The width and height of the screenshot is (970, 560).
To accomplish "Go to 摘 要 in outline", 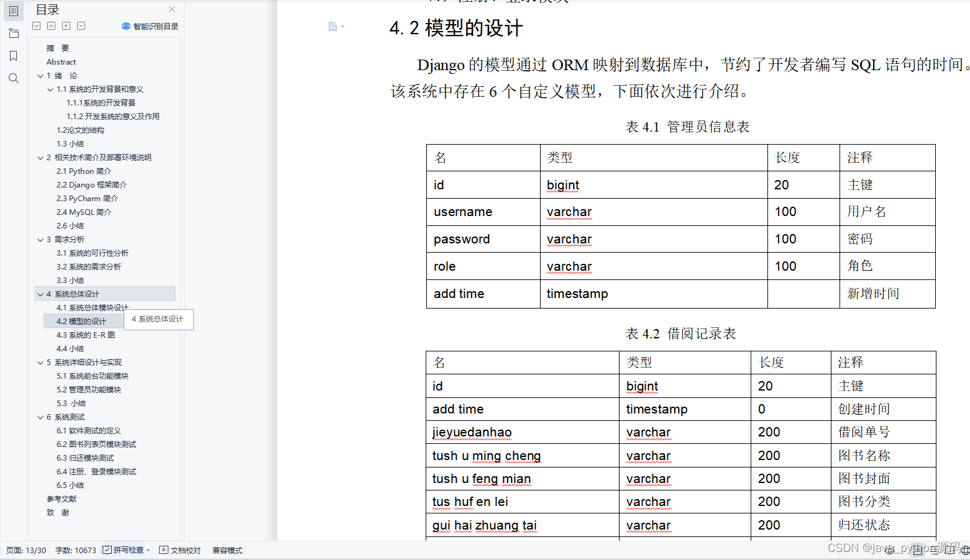I will [x=58, y=48].
